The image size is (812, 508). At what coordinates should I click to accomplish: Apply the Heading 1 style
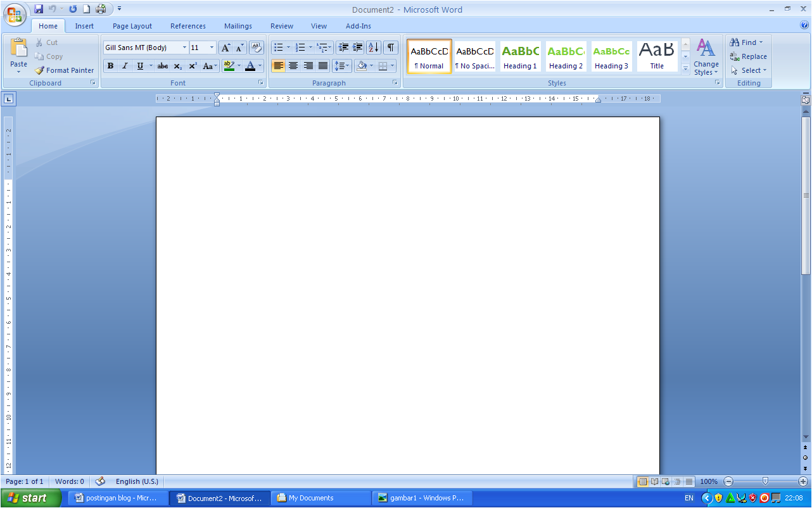520,56
